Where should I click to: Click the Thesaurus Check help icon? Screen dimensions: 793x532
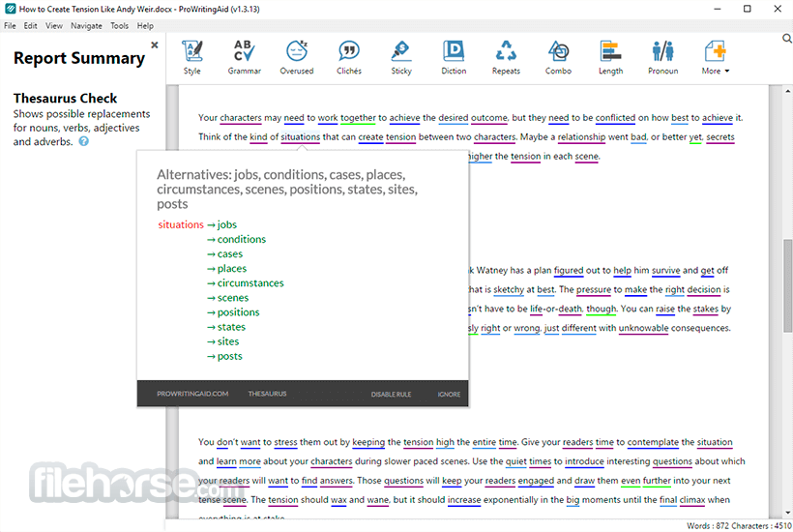(84, 141)
